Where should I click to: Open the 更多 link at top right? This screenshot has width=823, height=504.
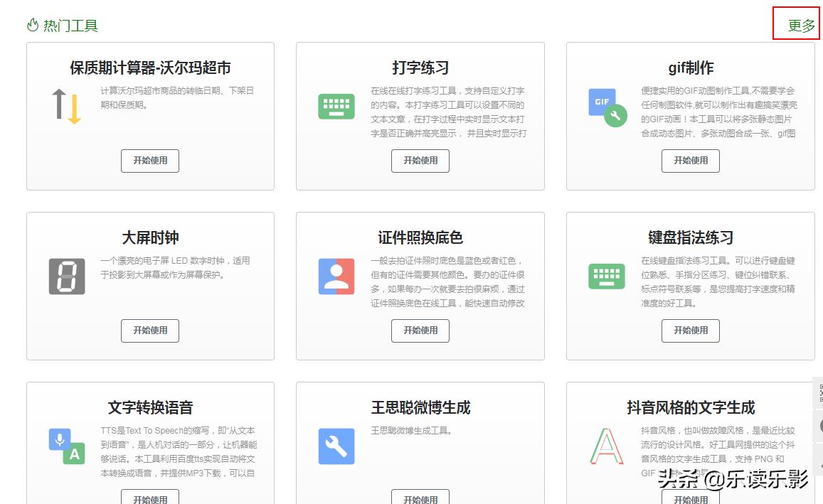[x=800, y=24]
